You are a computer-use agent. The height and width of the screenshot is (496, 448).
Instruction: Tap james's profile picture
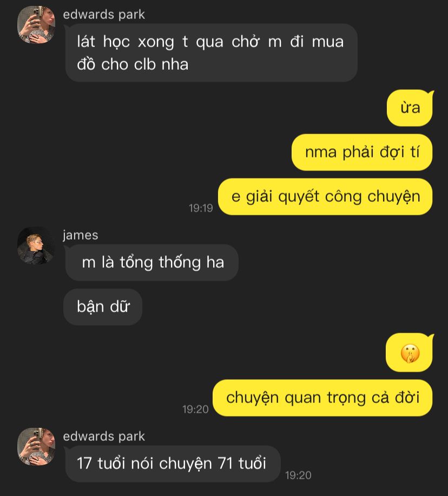point(36,246)
